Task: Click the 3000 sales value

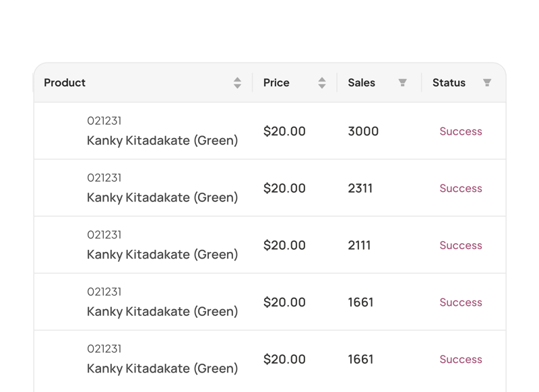Action: [x=363, y=131]
